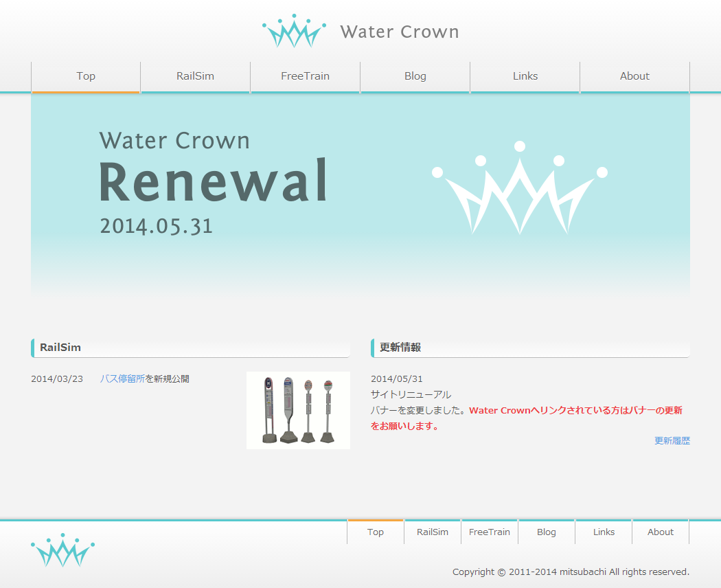This screenshot has width=721, height=588.
Task: Visit the footer Blog link
Action: 547,532
